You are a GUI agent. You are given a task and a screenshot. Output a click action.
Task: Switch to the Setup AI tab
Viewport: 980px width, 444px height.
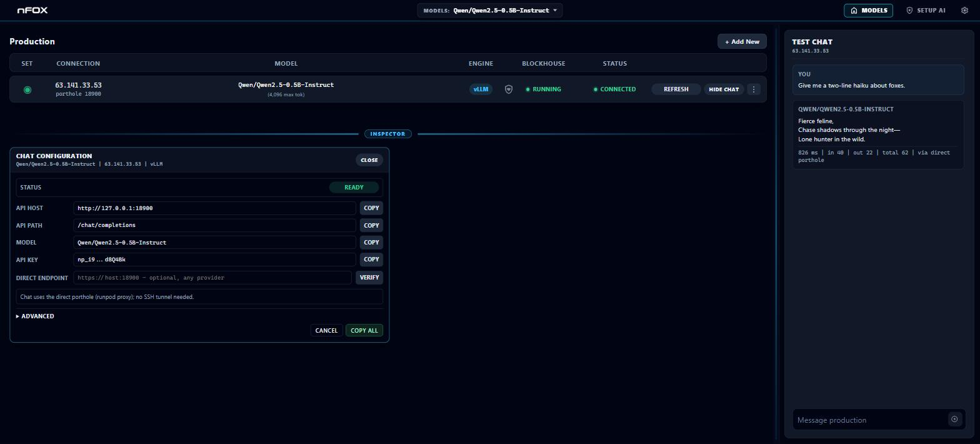pos(926,11)
